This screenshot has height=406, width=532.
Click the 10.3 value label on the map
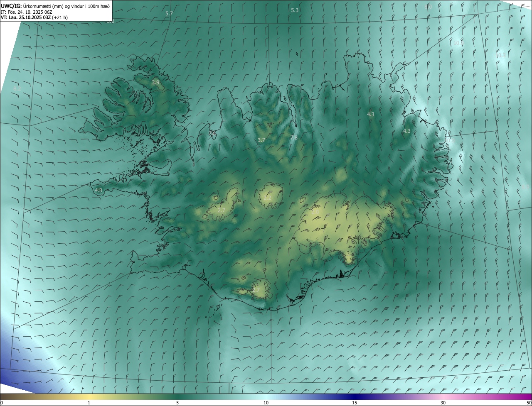tap(501, 56)
